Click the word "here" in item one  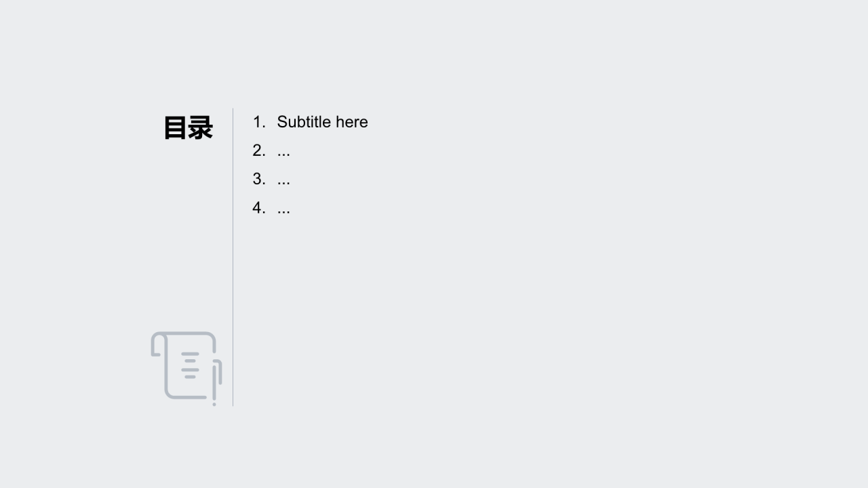coord(351,122)
